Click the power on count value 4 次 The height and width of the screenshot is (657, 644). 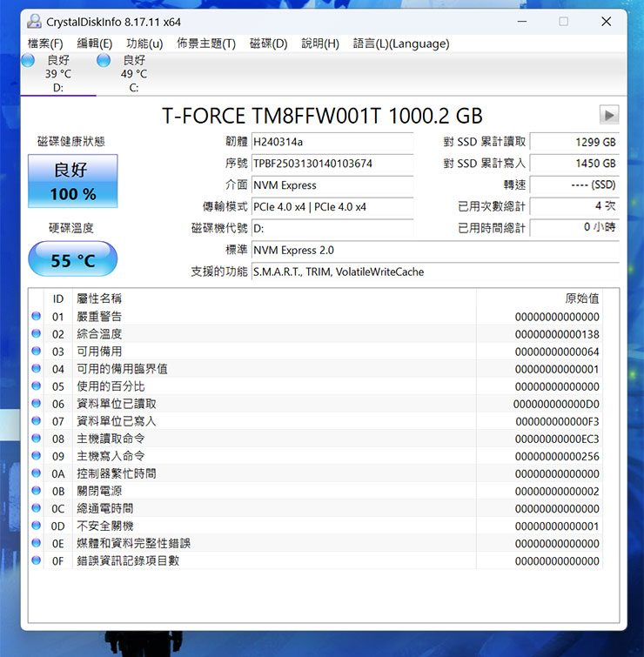click(574, 206)
